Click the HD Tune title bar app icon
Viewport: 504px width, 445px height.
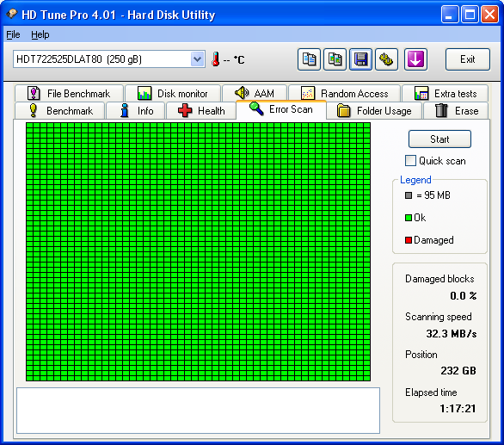tap(11, 14)
